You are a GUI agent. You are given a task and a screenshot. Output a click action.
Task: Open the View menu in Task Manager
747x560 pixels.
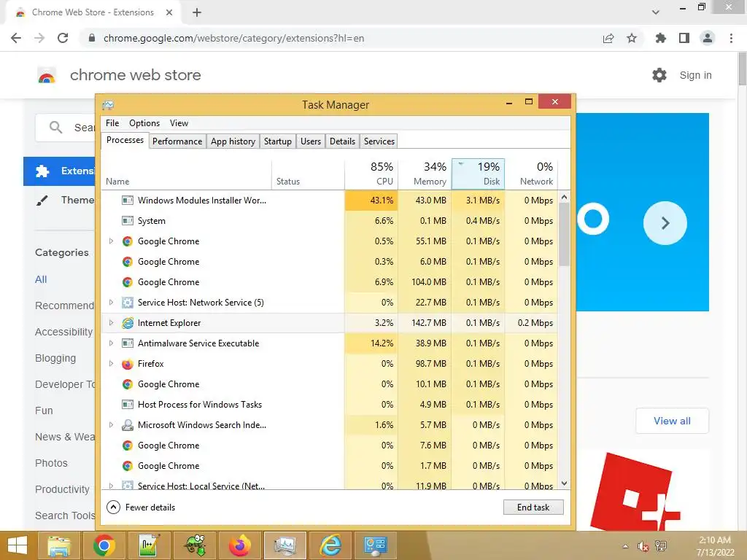tap(179, 123)
